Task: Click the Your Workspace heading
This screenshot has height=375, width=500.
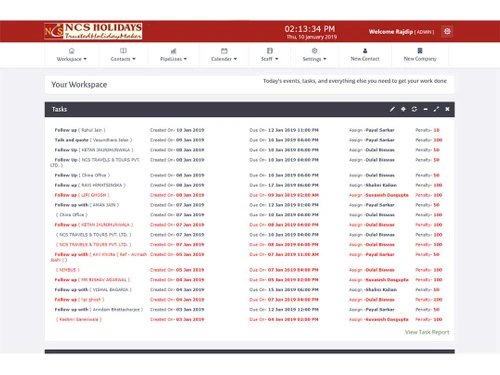Action: (79, 85)
